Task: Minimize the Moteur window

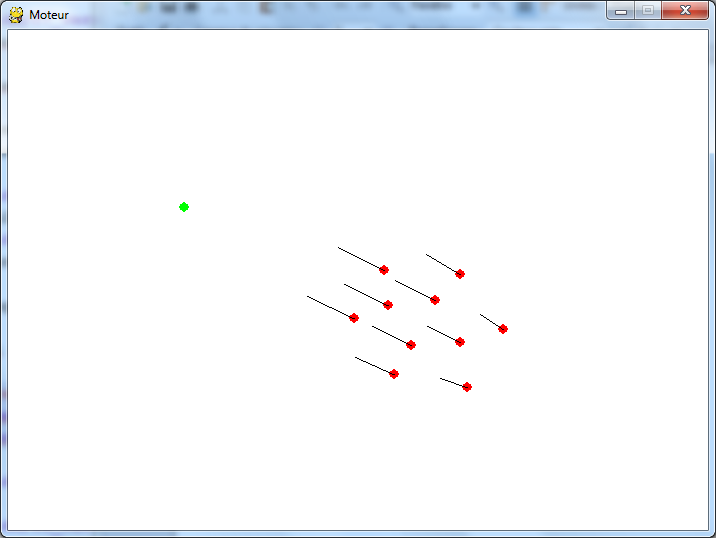Action: click(621, 11)
